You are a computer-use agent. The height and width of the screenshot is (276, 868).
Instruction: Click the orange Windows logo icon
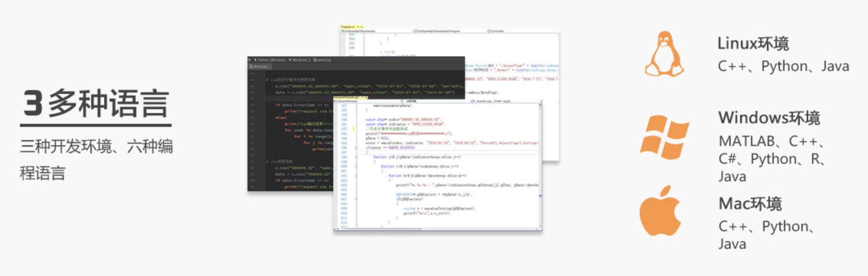pyautogui.click(x=664, y=137)
